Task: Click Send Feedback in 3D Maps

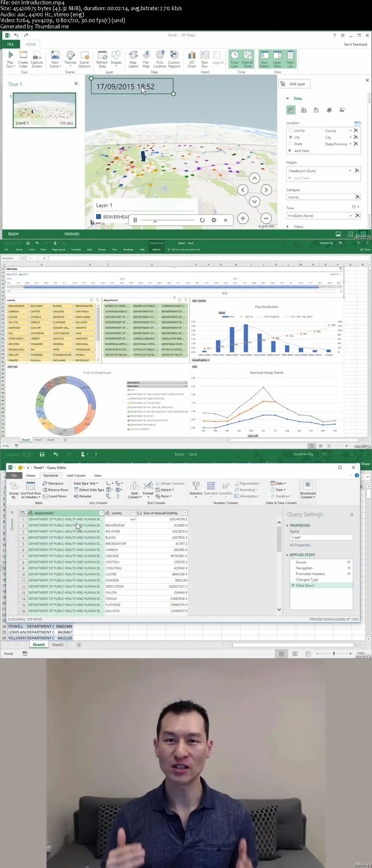Action: 355,44
